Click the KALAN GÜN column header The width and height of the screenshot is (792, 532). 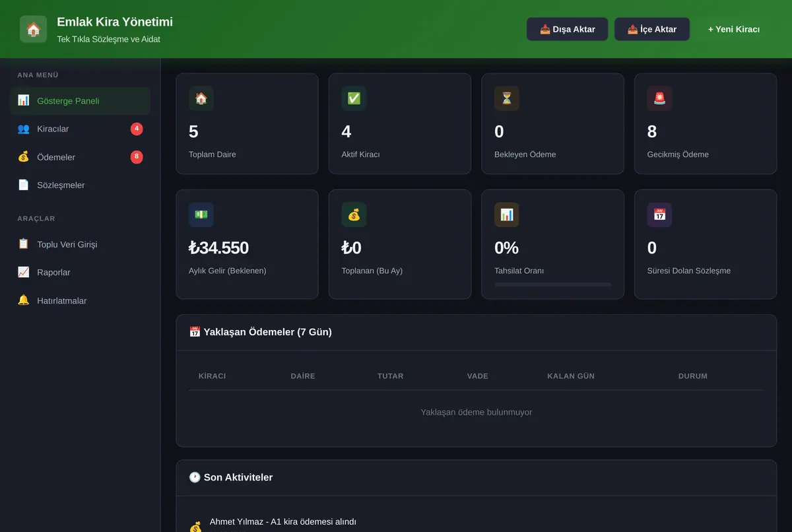tap(571, 376)
